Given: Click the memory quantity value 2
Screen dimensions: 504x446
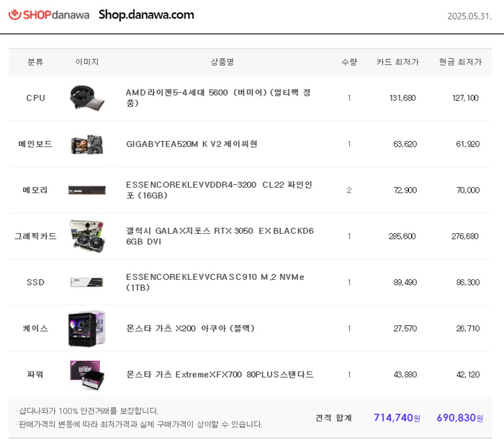Looking at the screenshot, I should 349,191.
